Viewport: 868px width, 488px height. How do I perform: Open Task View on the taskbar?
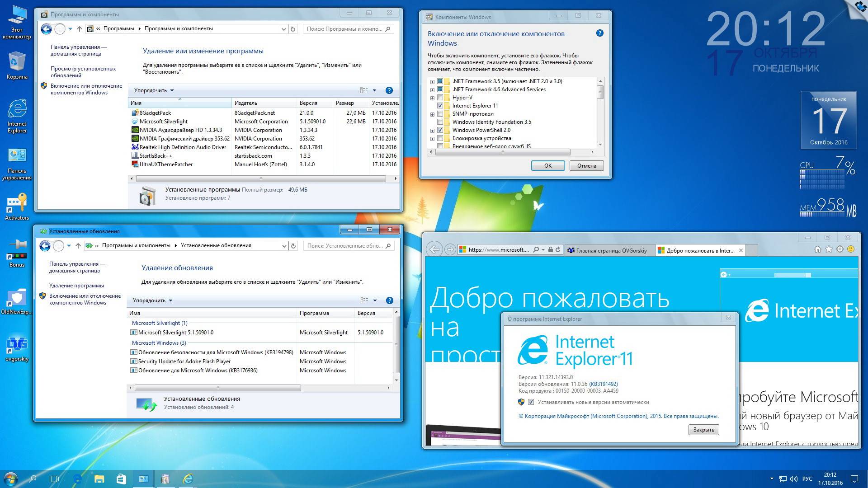[x=54, y=479]
